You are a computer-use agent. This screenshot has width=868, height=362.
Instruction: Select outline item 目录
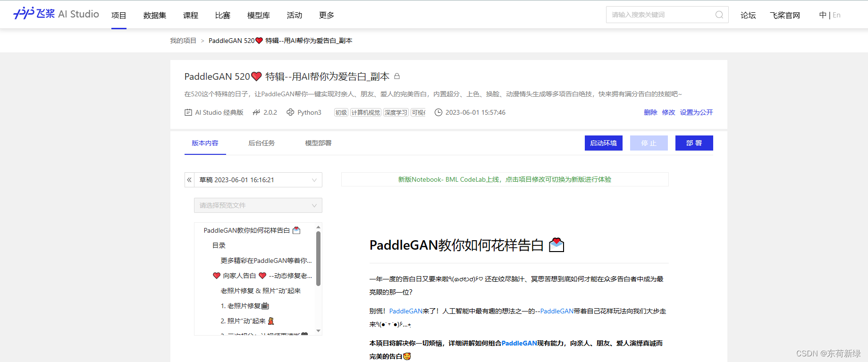(x=219, y=245)
